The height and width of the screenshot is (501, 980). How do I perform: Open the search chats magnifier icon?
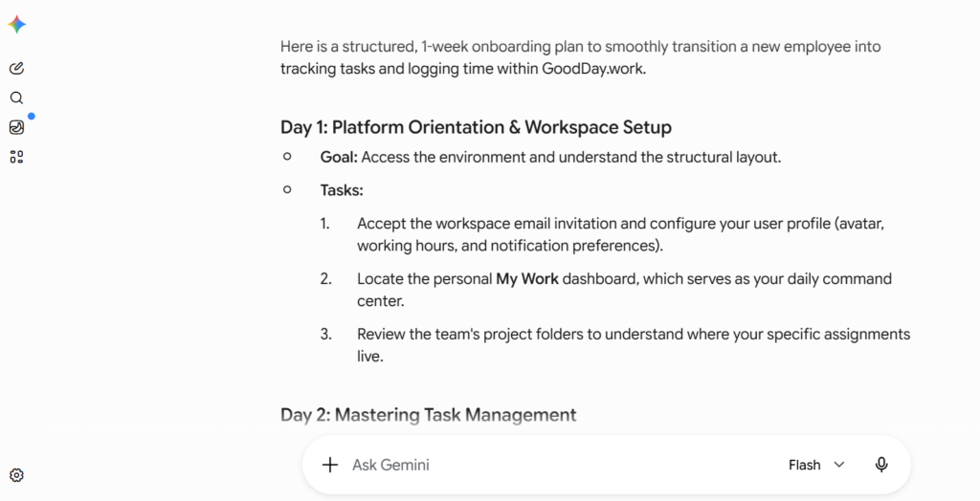point(17,98)
